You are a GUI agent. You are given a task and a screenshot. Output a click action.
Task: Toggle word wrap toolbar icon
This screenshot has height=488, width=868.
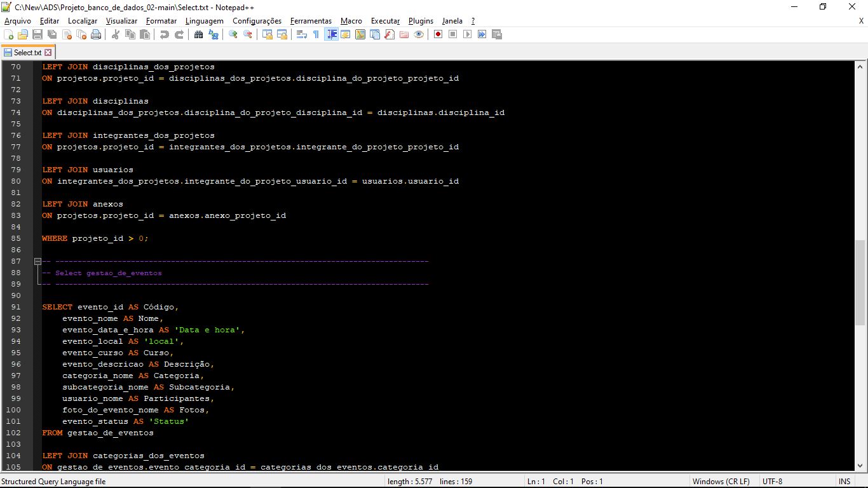[x=301, y=34]
